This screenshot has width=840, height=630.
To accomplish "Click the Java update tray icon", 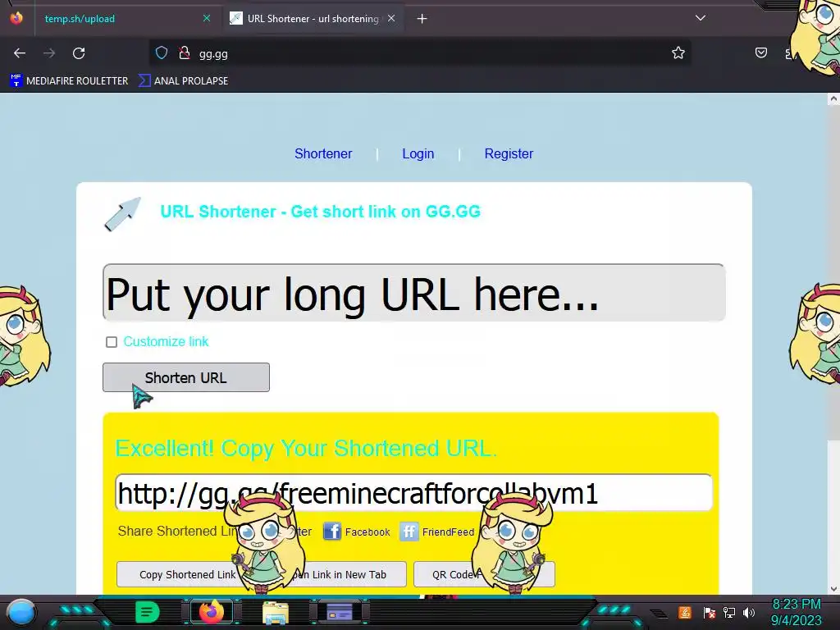I will (685, 612).
